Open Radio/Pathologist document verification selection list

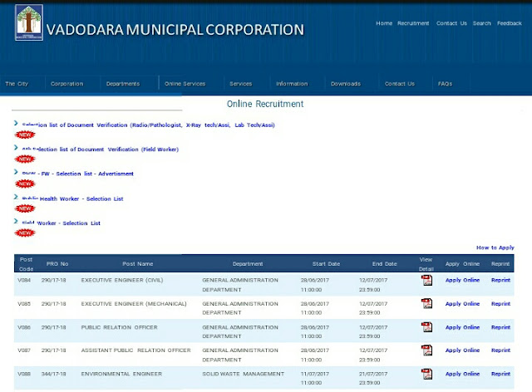click(148, 125)
